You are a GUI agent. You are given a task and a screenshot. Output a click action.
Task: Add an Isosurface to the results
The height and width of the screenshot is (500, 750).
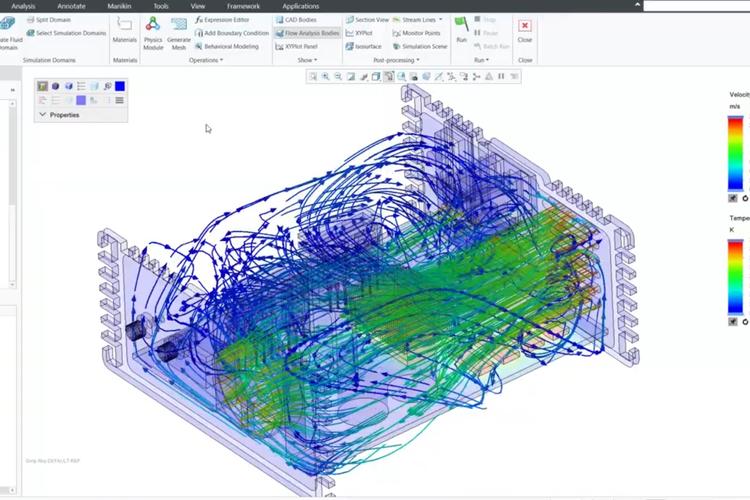pos(363,46)
